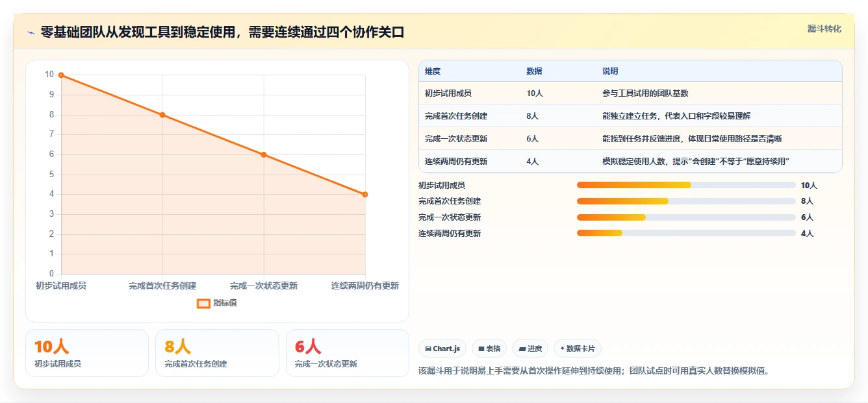This screenshot has width=868, height=403.
Task: Click the 完成一次状态更新 progress bar
Action: (686, 217)
